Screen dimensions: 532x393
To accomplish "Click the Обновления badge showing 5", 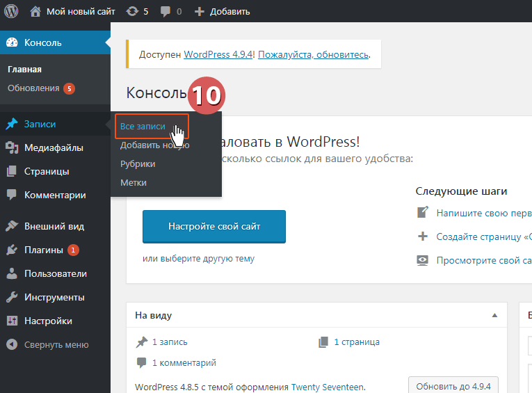I will (70, 88).
